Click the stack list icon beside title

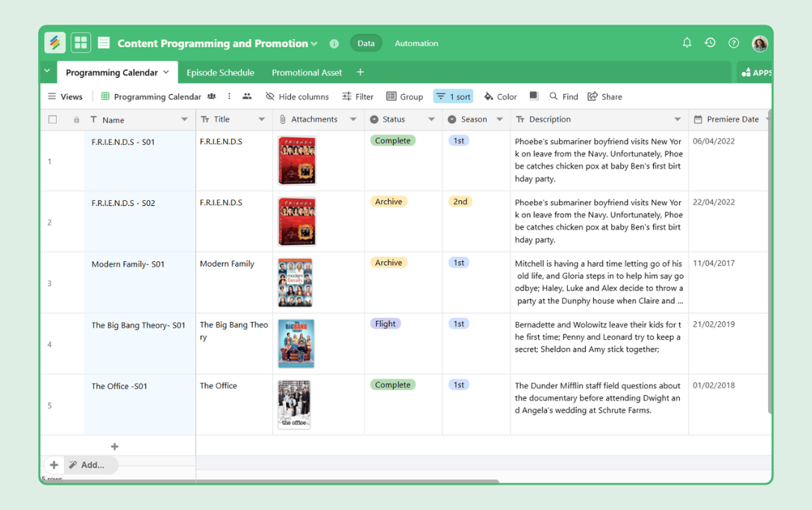104,43
